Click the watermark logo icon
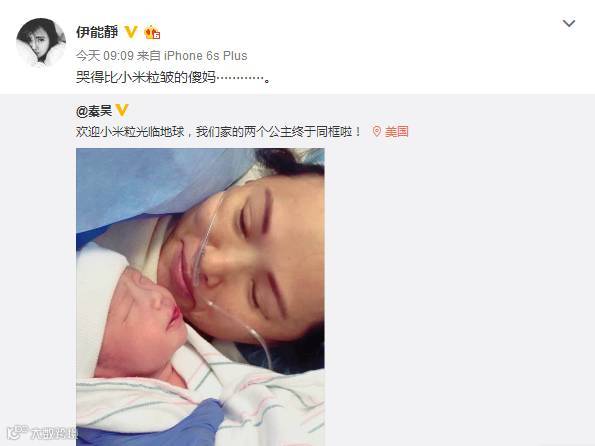This screenshot has width=595, height=446. coord(17,433)
